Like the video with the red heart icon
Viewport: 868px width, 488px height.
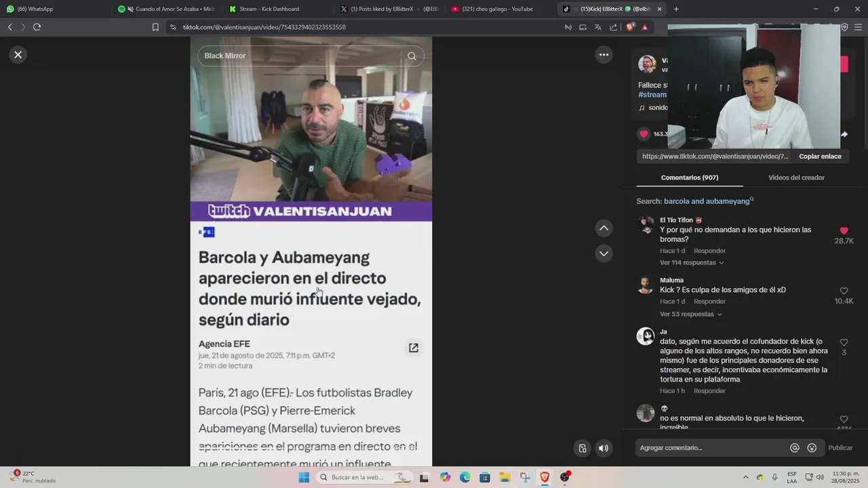644,134
